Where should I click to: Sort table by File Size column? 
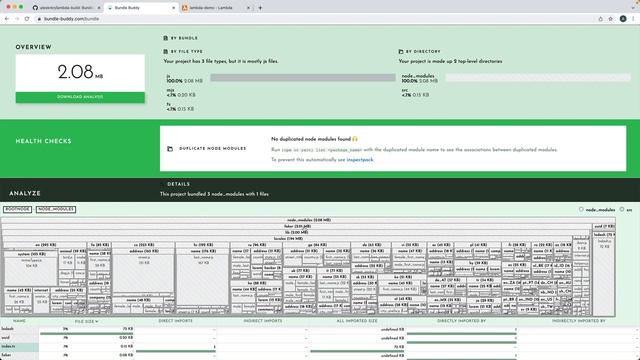(x=87, y=322)
